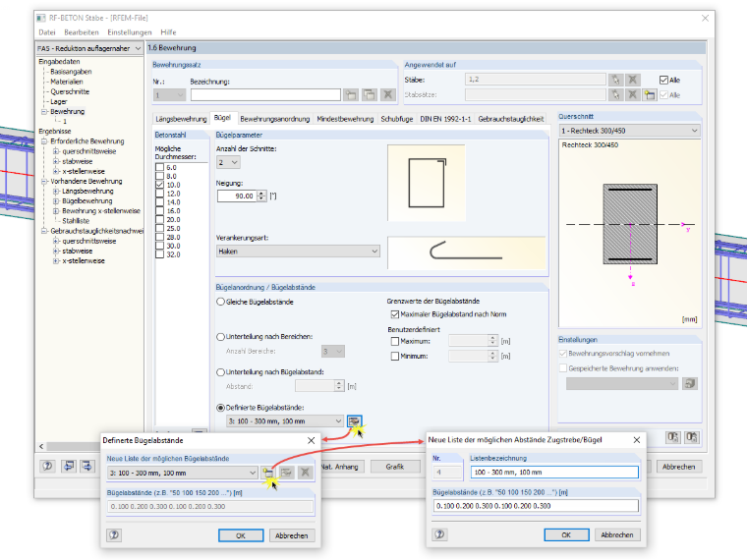747x560 pixels.
Task: Click OK in Definierte Bügelabstände dialog
Action: (x=241, y=535)
